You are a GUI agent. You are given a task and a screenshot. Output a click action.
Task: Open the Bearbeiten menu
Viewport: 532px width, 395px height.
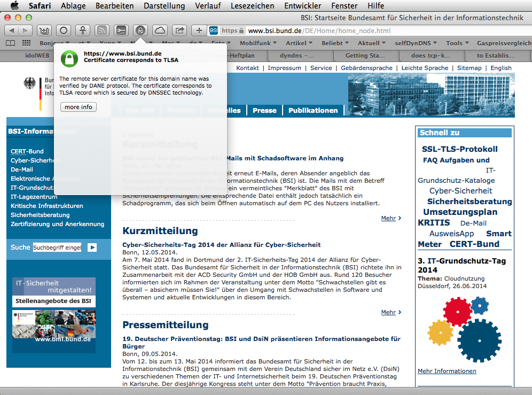pos(115,6)
